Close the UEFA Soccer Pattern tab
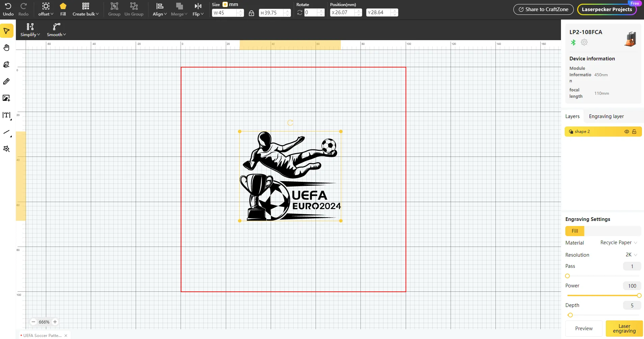 pos(66,336)
